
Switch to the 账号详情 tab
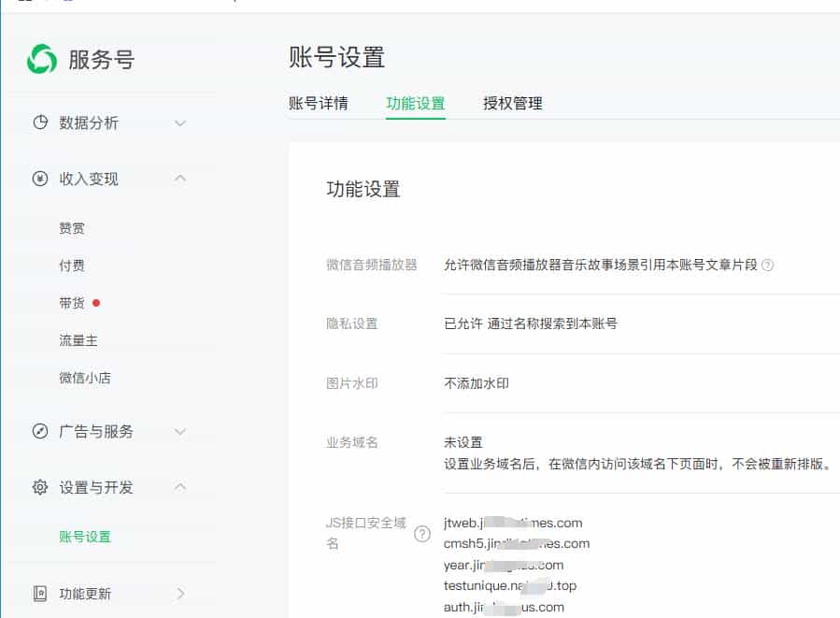[321, 104]
